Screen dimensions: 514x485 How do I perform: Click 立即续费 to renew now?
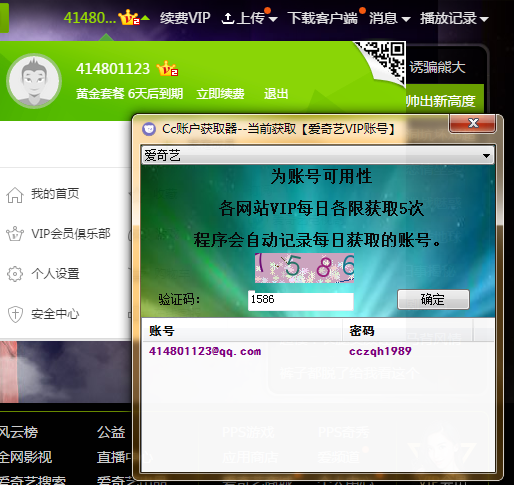(220, 94)
